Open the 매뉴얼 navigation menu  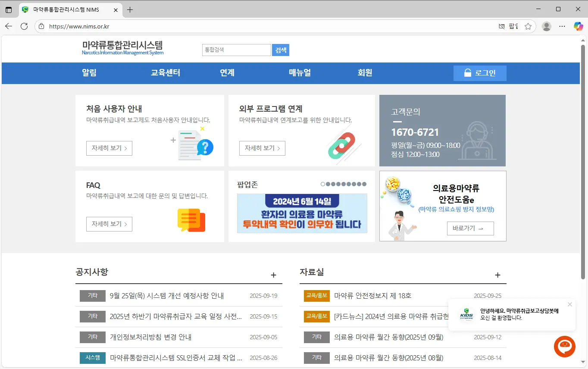point(300,73)
